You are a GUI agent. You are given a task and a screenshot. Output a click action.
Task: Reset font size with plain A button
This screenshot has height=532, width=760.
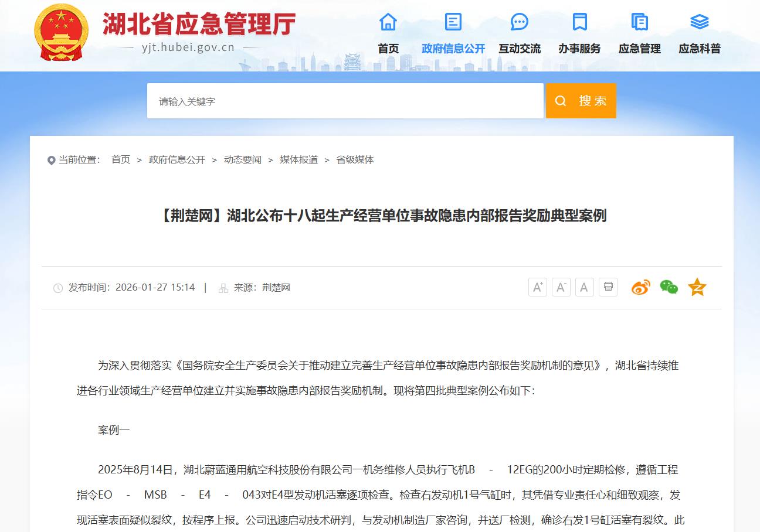[x=584, y=287]
